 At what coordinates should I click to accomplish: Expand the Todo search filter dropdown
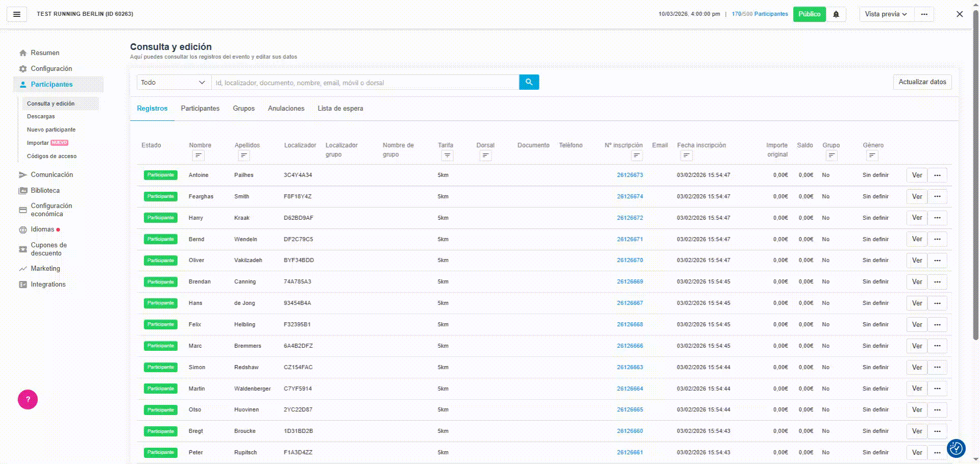tap(174, 83)
